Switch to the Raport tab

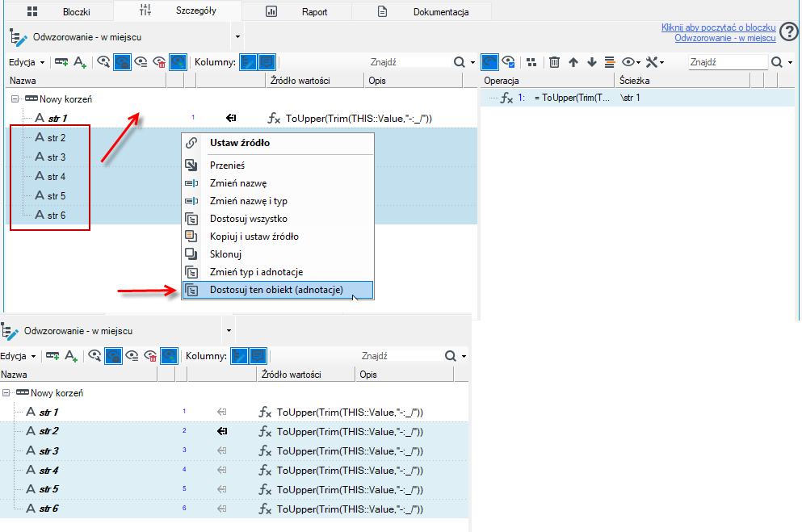click(x=296, y=12)
